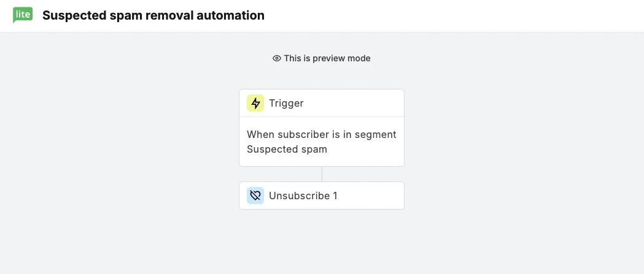Click empty space in the Unsubscribe 1 card
This screenshot has height=274, width=644.
[371, 196]
